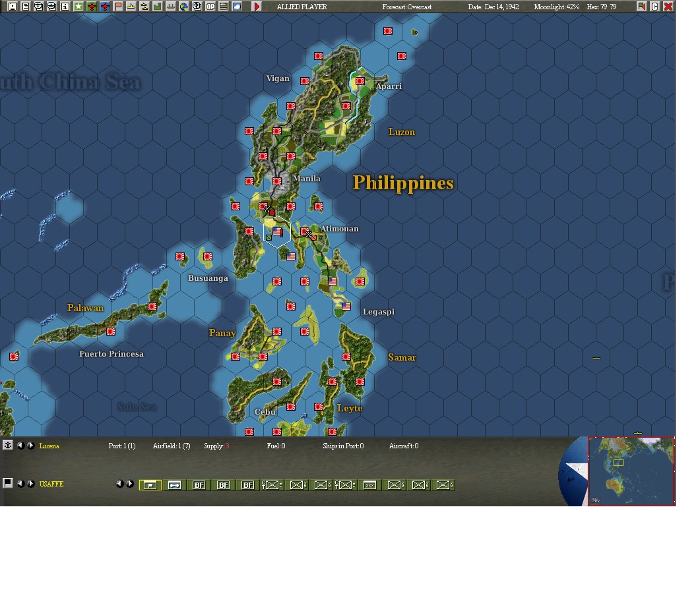
Task: Click the crosshair target toolbar icon
Action: 197,6
